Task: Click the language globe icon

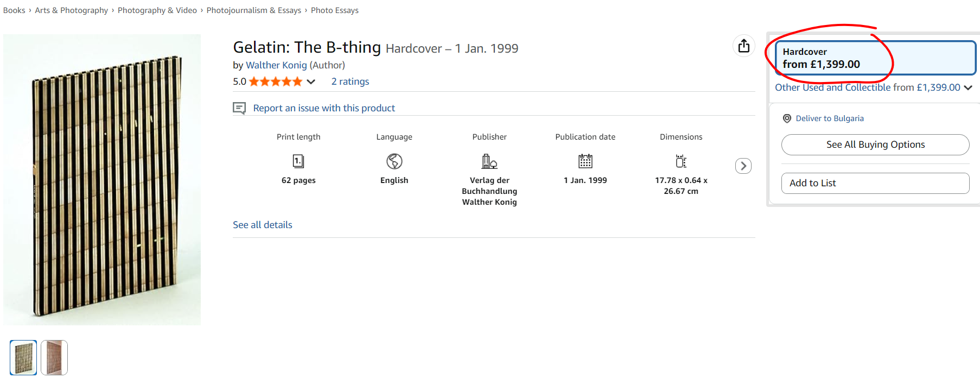Action: (394, 161)
